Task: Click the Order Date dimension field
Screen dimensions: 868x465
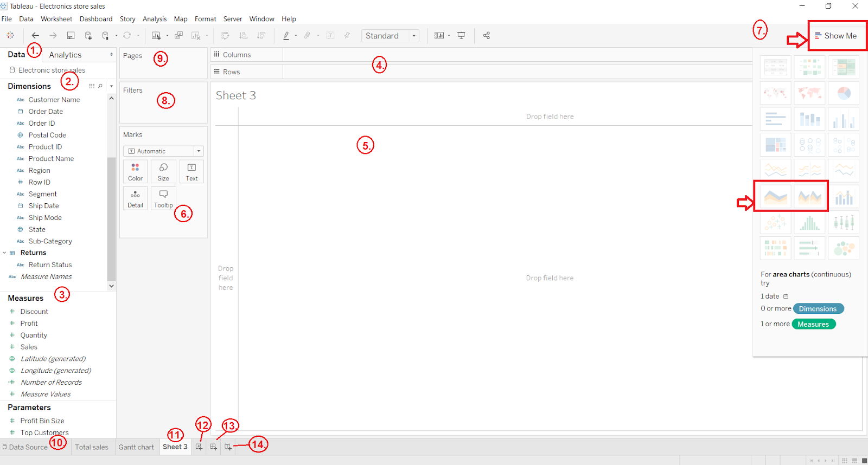Action: (x=46, y=112)
